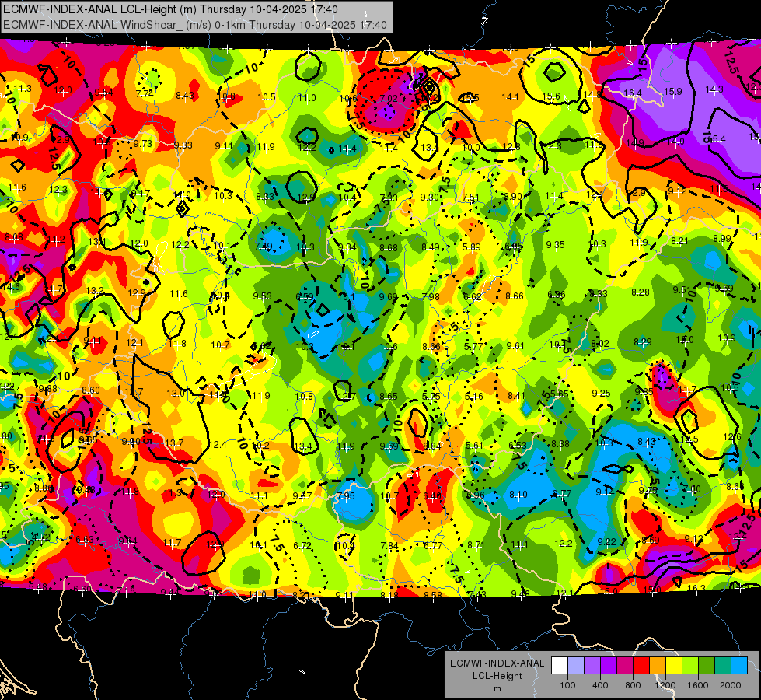The height and width of the screenshot is (700, 761).
Task: Click the wind shear value 6.62
Action: [x=473, y=297]
